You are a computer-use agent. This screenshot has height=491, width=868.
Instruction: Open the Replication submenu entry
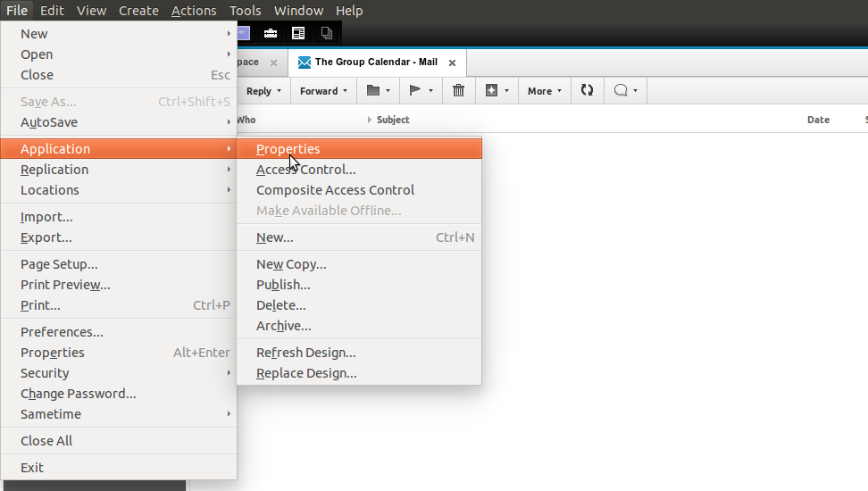click(x=54, y=170)
